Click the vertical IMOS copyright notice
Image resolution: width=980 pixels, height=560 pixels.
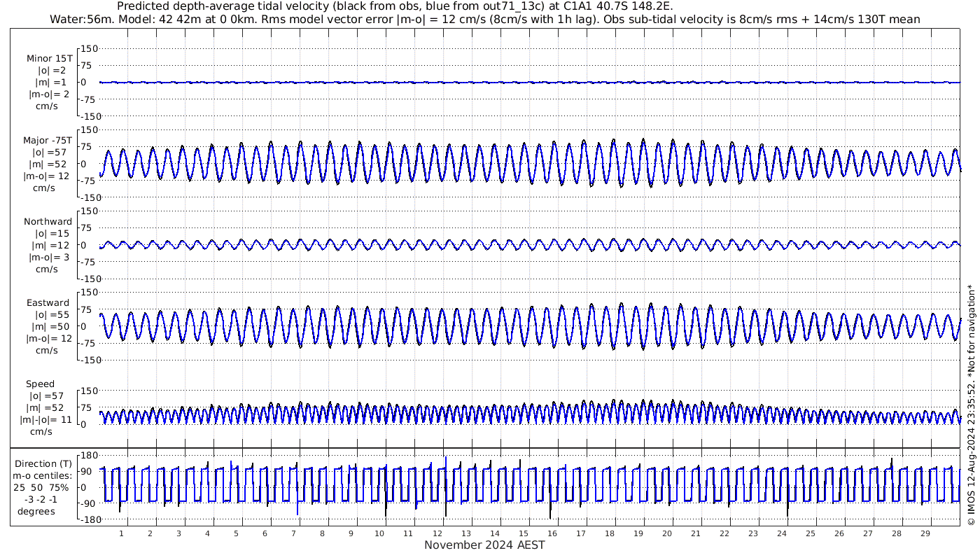tap(971, 405)
